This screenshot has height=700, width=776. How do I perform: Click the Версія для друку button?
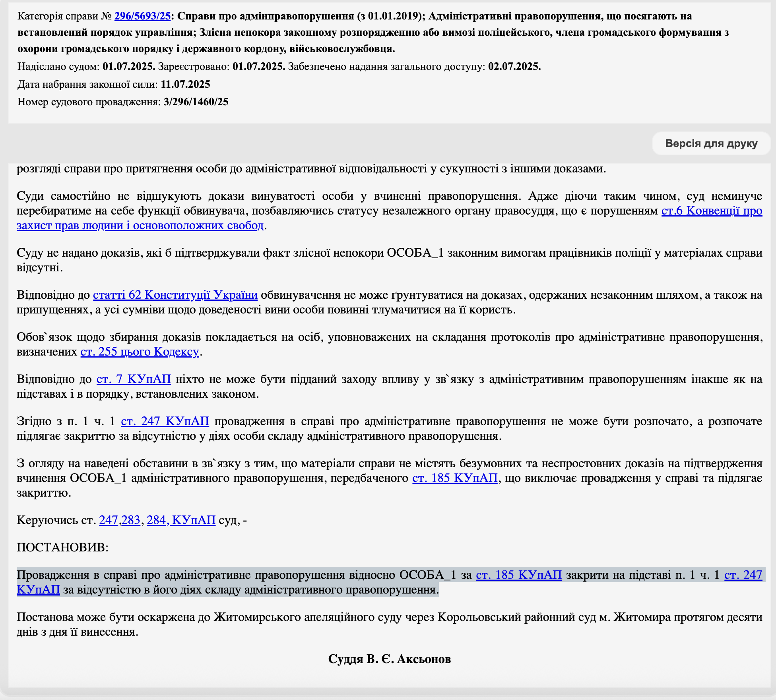711,143
